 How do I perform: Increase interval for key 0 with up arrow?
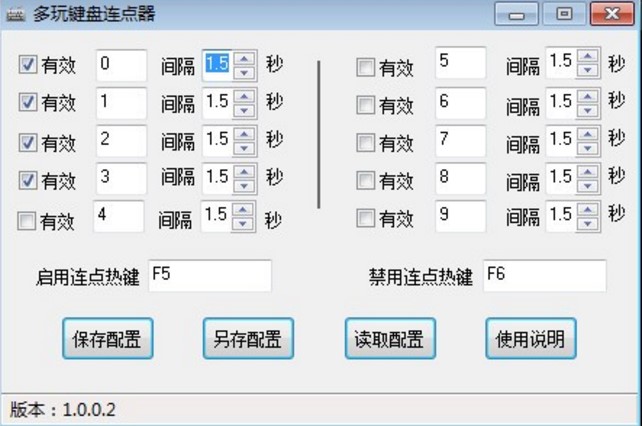(x=244, y=59)
